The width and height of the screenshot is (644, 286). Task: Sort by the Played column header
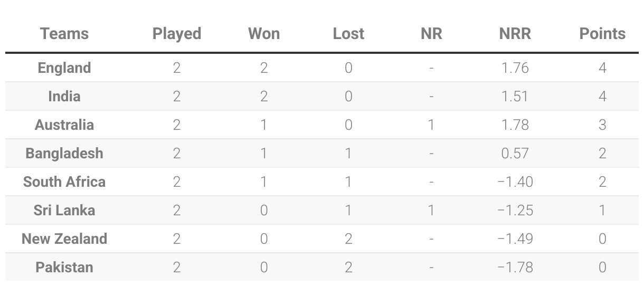pyautogui.click(x=177, y=34)
